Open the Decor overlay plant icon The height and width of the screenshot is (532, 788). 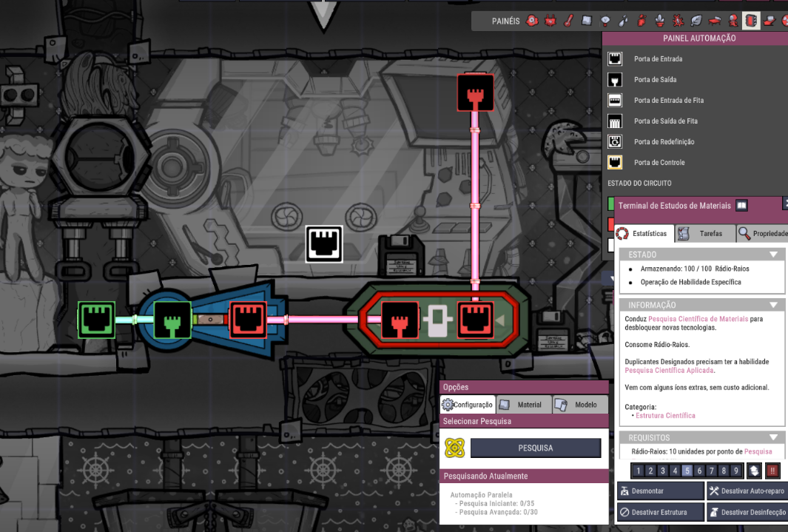point(659,21)
